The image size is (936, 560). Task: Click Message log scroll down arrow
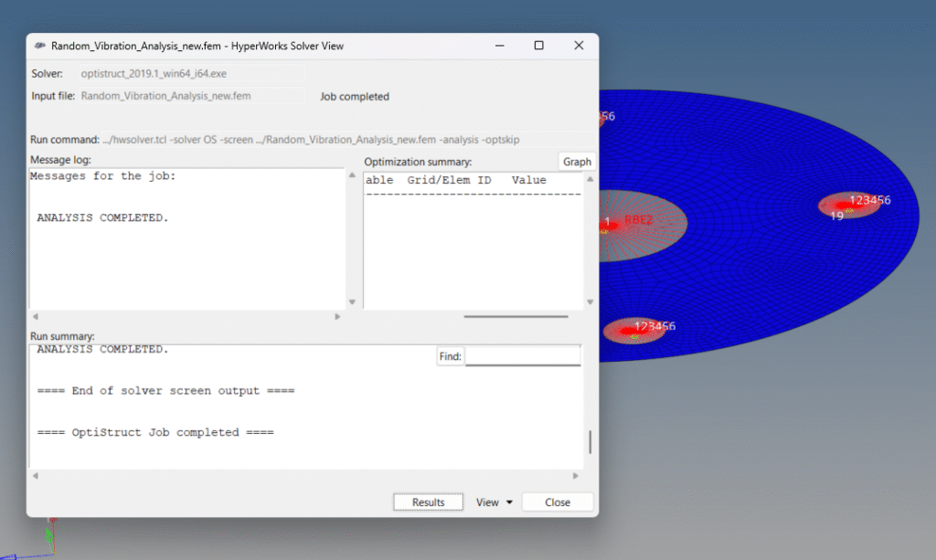352,302
